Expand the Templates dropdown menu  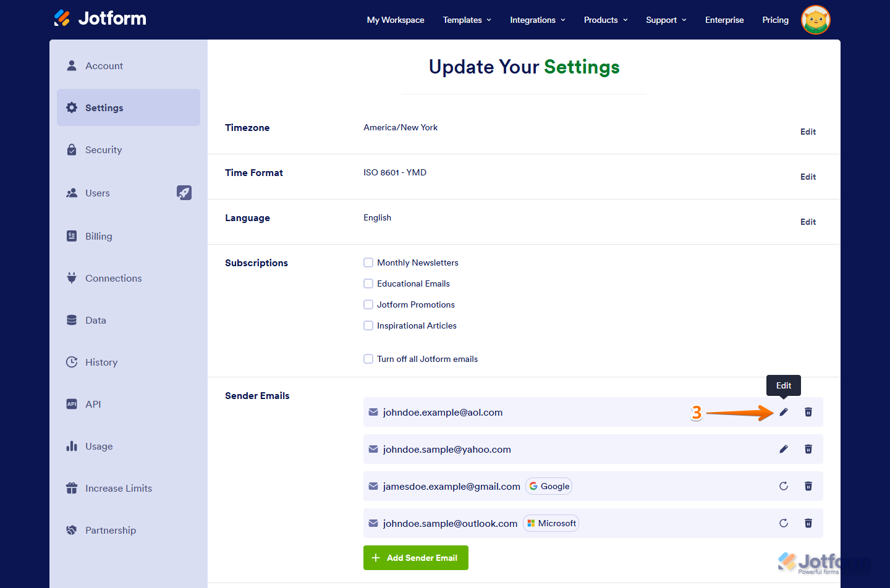click(467, 20)
